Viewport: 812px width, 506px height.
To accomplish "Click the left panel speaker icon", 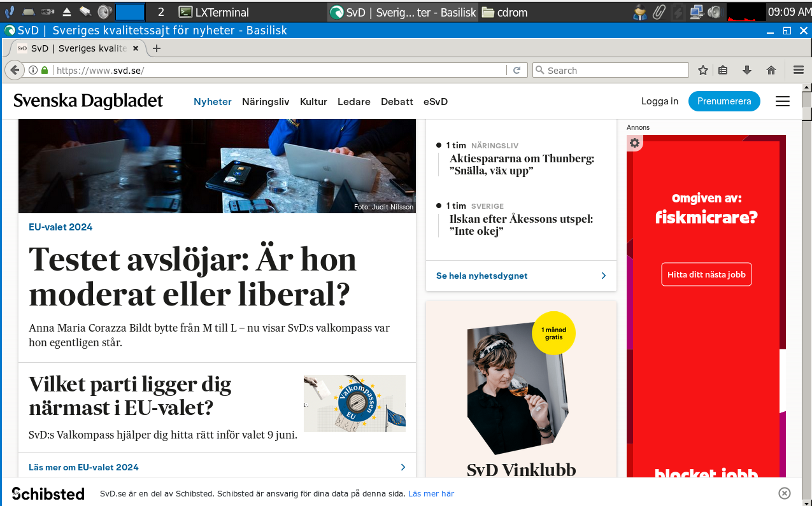I will [104, 11].
